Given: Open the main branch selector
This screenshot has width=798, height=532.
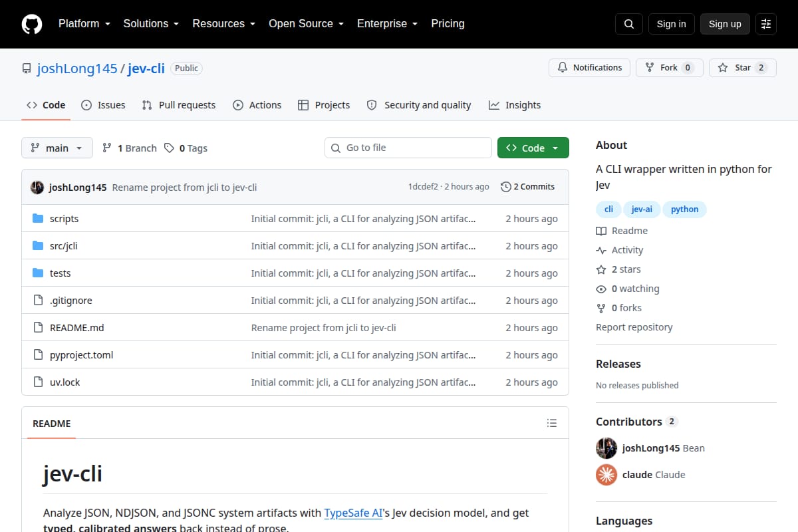Looking at the screenshot, I should point(57,148).
